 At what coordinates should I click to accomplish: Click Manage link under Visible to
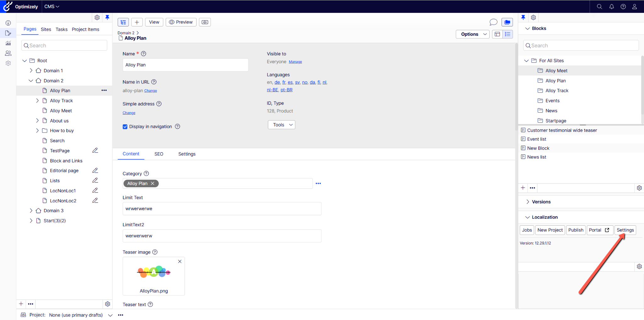(295, 62)
